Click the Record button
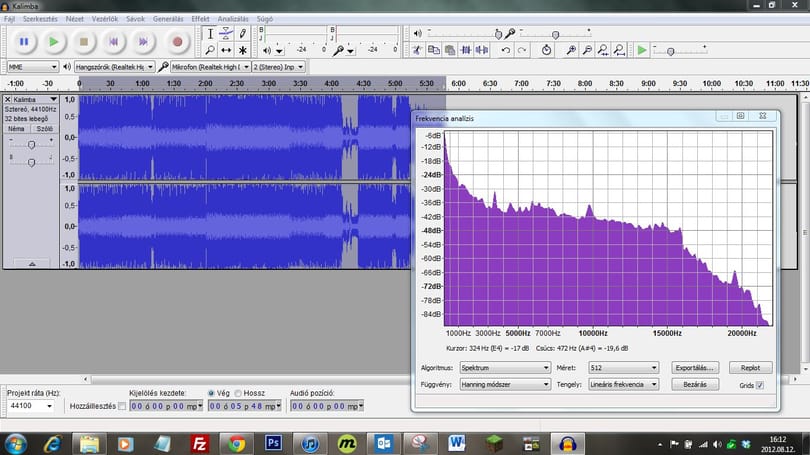 [x=177, y=42]
